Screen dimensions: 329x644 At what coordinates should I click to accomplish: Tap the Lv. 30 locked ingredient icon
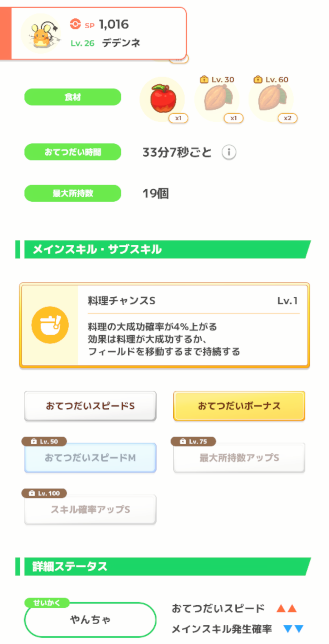(x=218, y=99)
